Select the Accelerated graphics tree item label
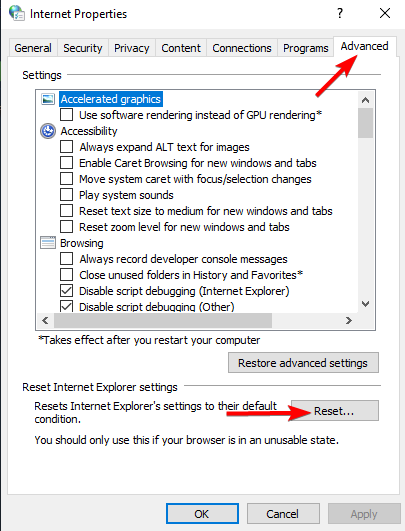Viewport: 405px width, 531px height. pos(111,99)
